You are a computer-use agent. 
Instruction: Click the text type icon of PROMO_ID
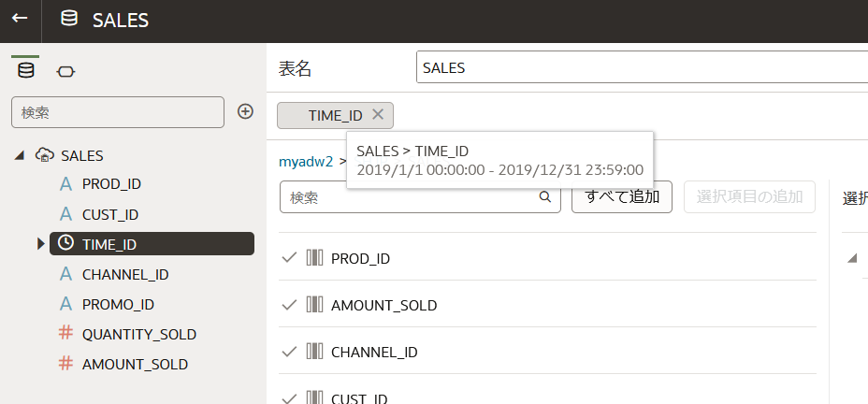[x=65, y=304]
